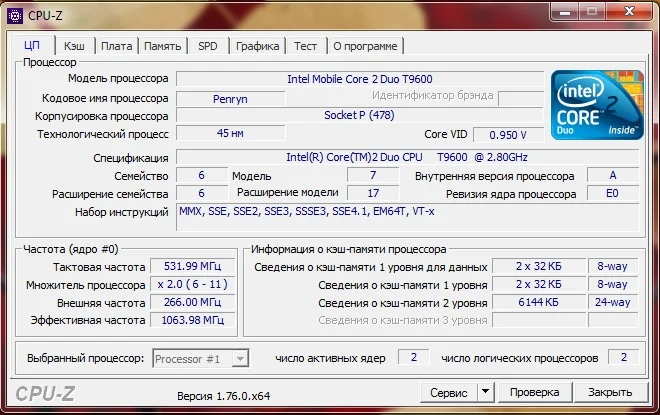660x415 pixels.
Task: Click the Сервис button
Action: pos(449,393)
